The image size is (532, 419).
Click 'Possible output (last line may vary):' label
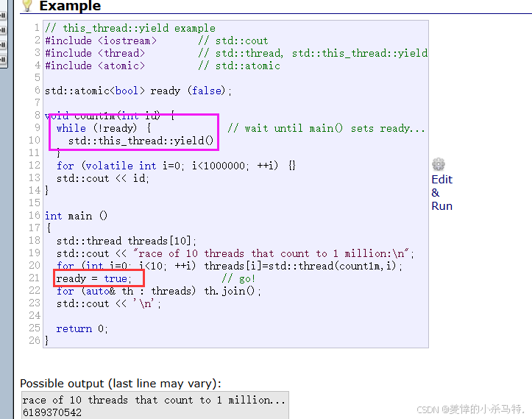121,384
